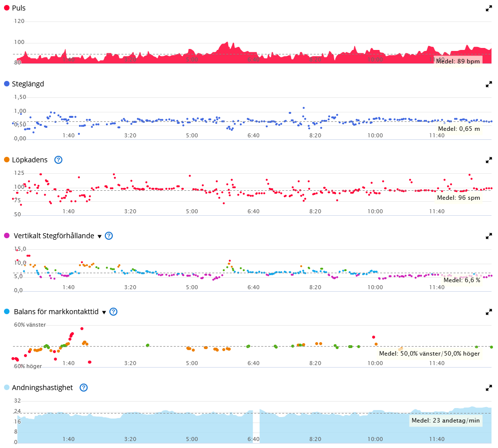Click the 'Medel: 6,6 %' label
The width and height of the screenshot is (498, 448).
[x=462, y=280]
